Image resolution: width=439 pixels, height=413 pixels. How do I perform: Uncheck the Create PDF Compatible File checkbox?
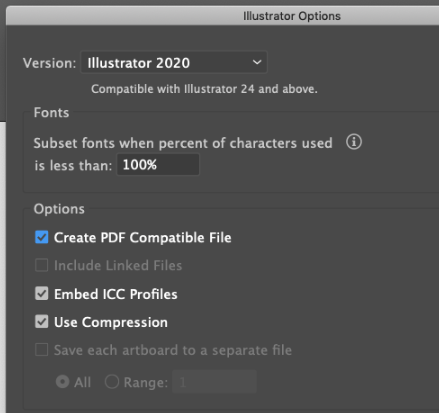(x=42, y=237)
